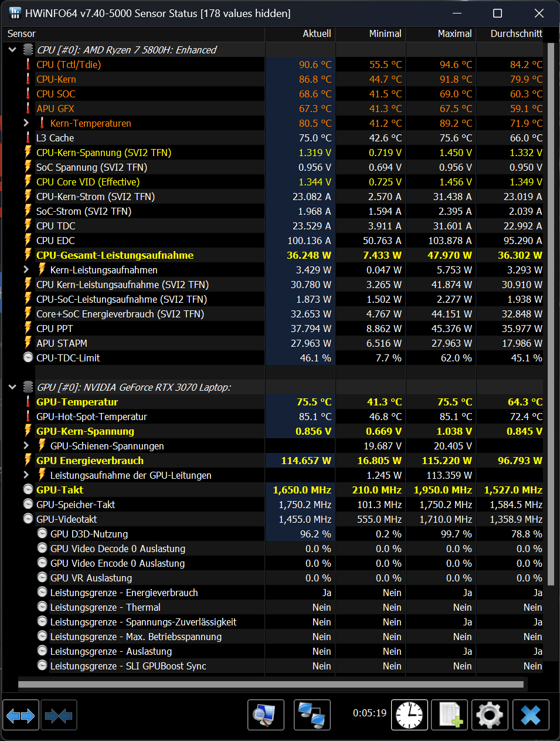Screen dimensions: 560x741
Task: Click the 0:05:19 elapsed time display
Action: click(x=369, y=713)
